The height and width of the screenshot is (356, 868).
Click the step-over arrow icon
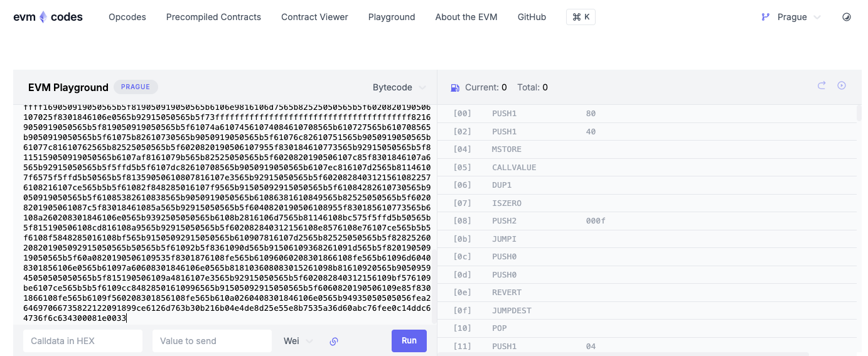822,85
